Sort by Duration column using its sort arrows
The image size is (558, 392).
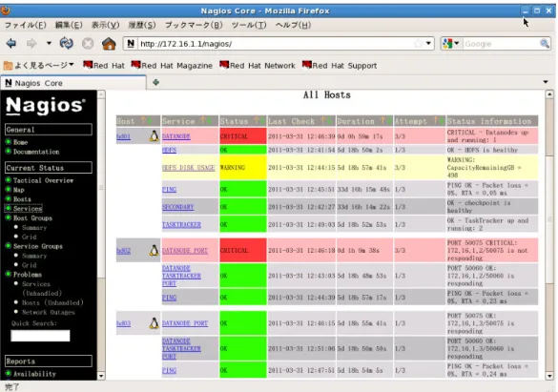point(385,121)
